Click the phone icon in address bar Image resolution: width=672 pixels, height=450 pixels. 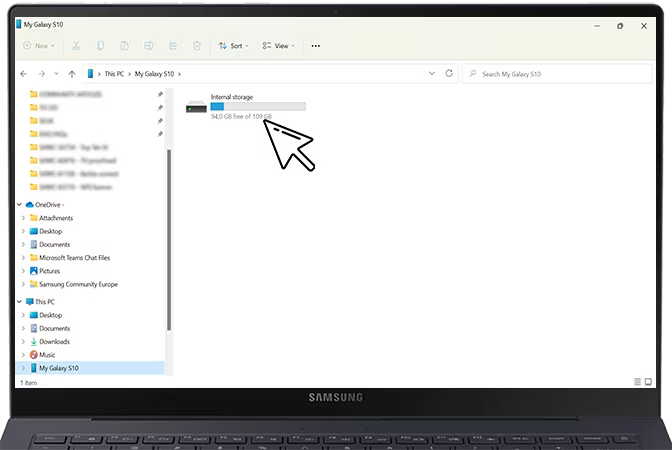coord(90,74)
